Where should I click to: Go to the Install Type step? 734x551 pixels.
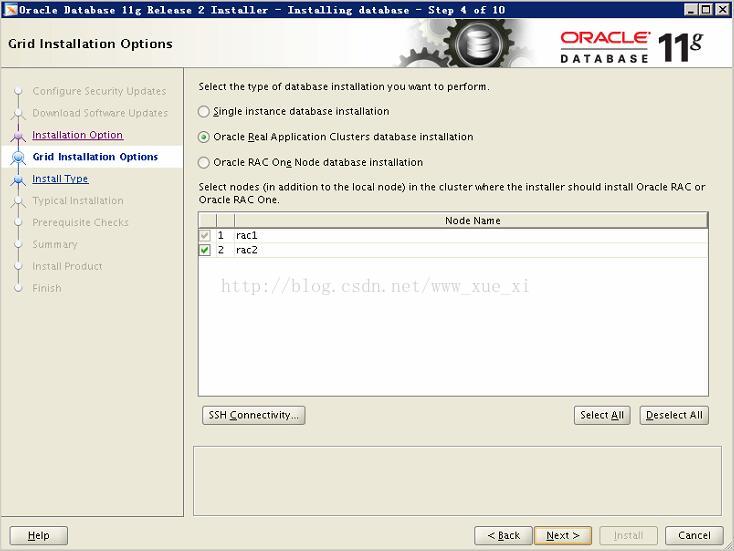pos(60,179)
